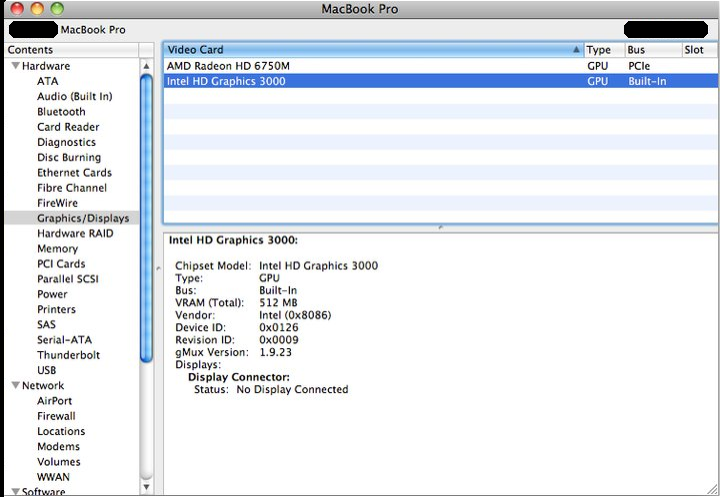Collapse the Hardware section triangle
This screenshot has height=497, width=720.
click(16, 66)
